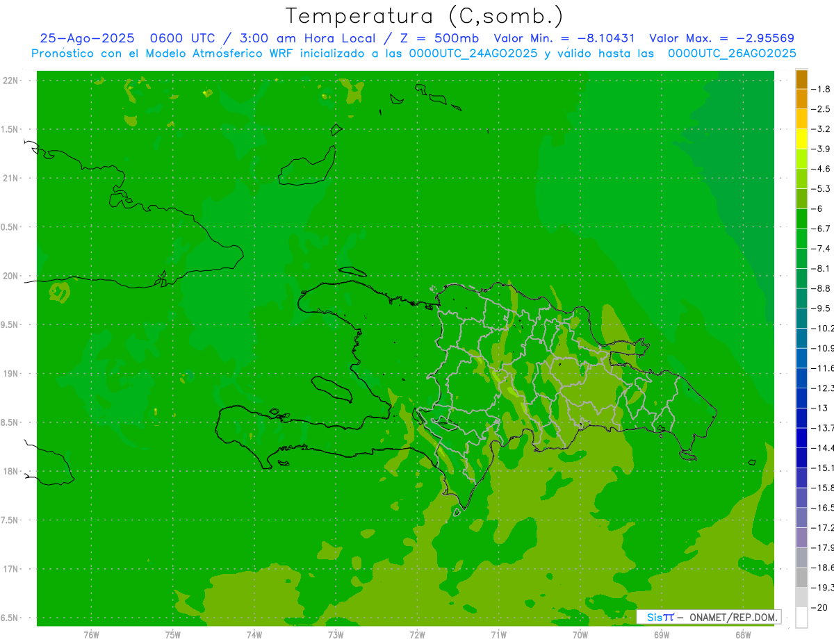The height and width of the screenshot is (644, 834).
Task: Click the 'Valor Min. = -8.10431' readout
Action: click(x=564, y=38)
